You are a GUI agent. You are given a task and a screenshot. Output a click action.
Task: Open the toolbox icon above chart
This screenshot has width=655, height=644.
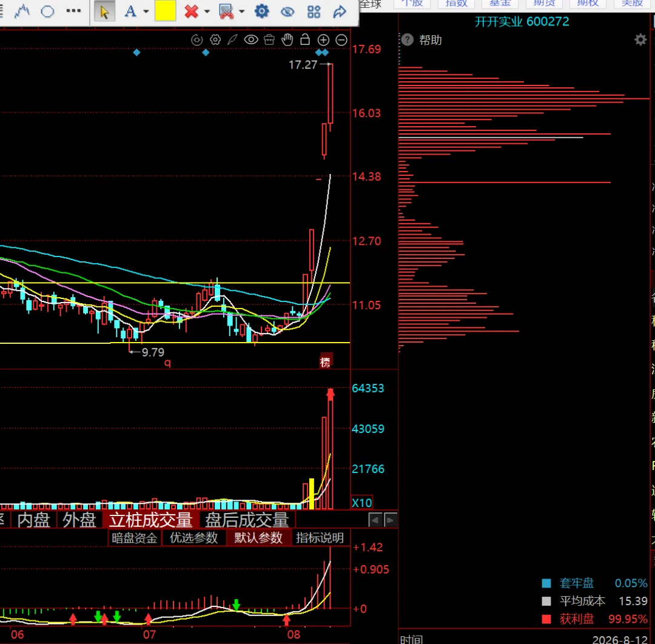click(x=269, y=39)
